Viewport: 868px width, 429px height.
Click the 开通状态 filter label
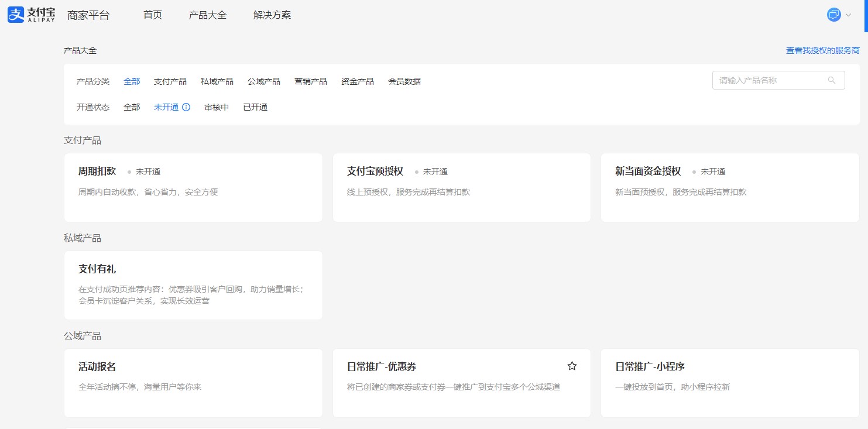[93, 107]
